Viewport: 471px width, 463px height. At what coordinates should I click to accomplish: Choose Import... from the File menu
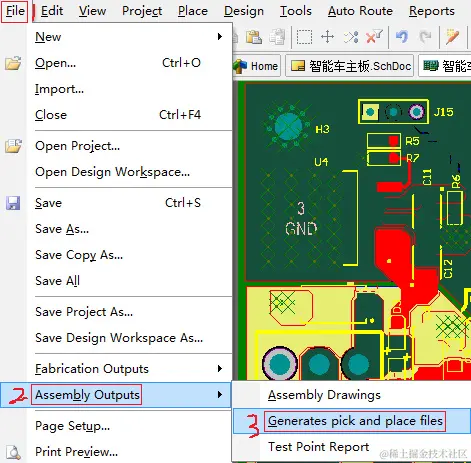click(x=129, y=89)
